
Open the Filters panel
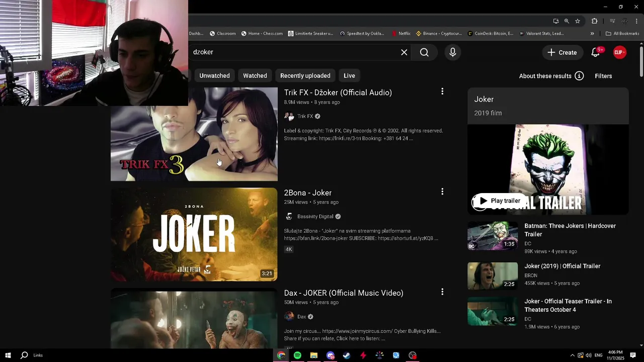click(603, 76)
